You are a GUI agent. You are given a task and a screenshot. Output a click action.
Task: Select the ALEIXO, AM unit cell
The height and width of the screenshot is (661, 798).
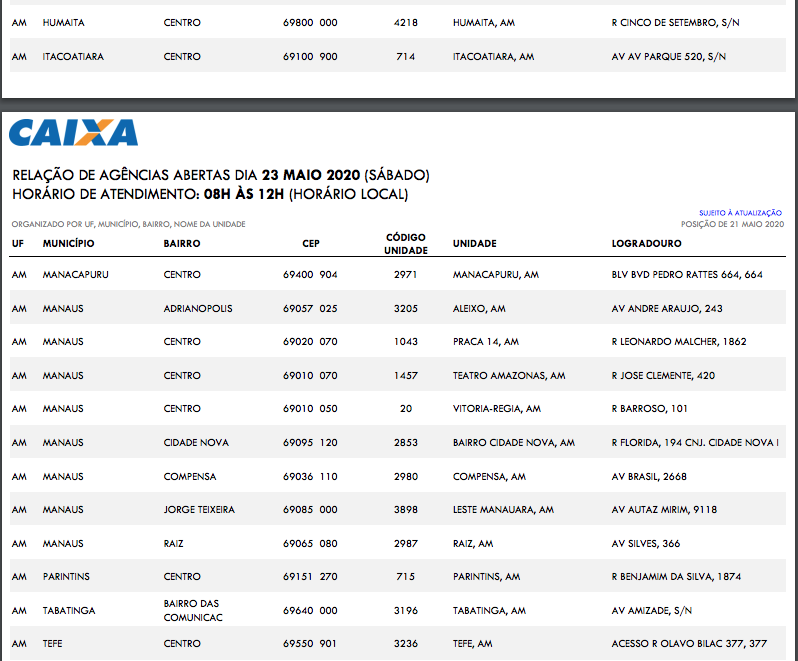point(479,309)
